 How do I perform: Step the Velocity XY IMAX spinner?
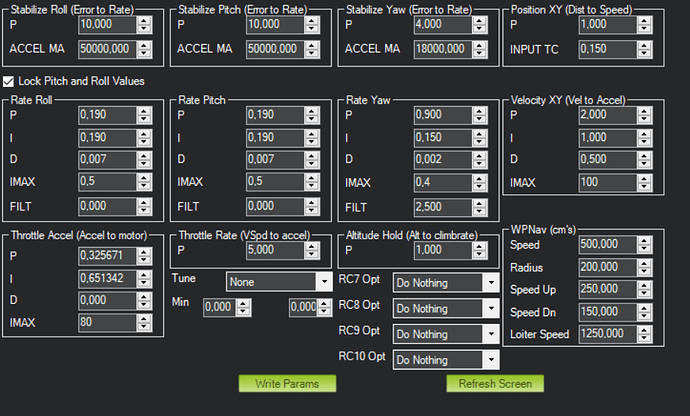644,182
